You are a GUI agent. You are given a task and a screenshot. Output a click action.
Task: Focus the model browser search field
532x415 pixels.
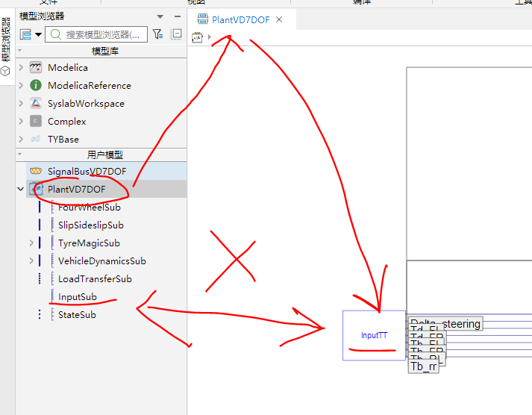[96, 34]
